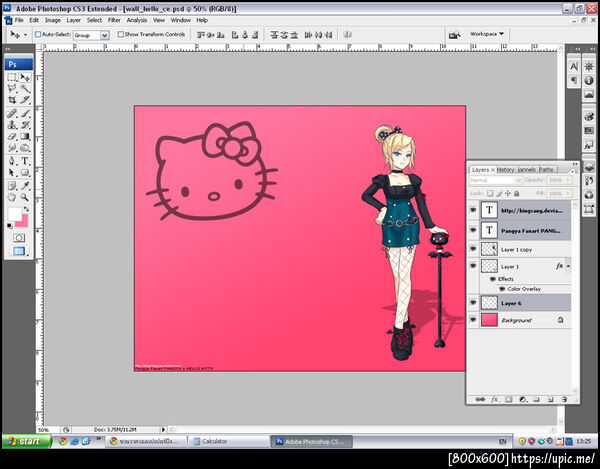Viewport: 600px width, 469px height.
Task: Select the Horizontal Type tool
Action: click(x=25, y=161)
